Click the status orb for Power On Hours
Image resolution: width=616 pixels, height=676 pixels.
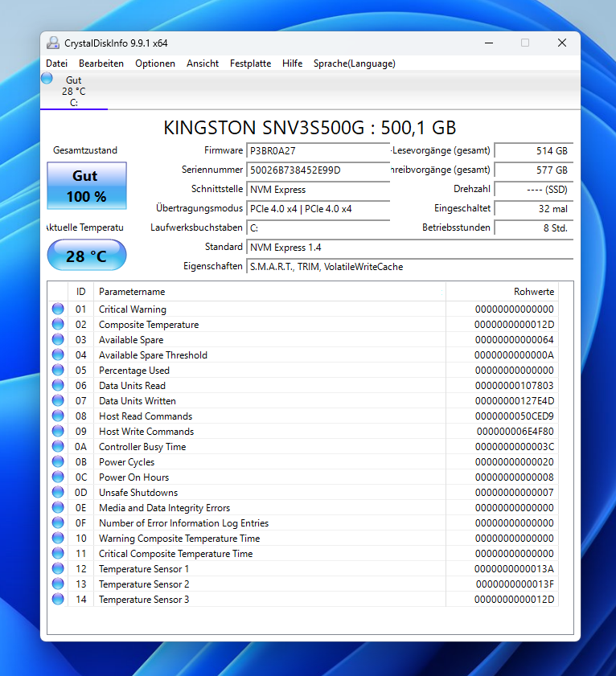click(58, 477)
